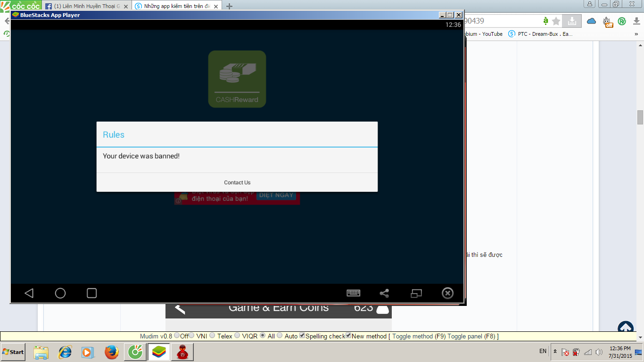Select the VIQR input method radio
The width and height of the screenshot is (644, 362).
click(238, 336)
